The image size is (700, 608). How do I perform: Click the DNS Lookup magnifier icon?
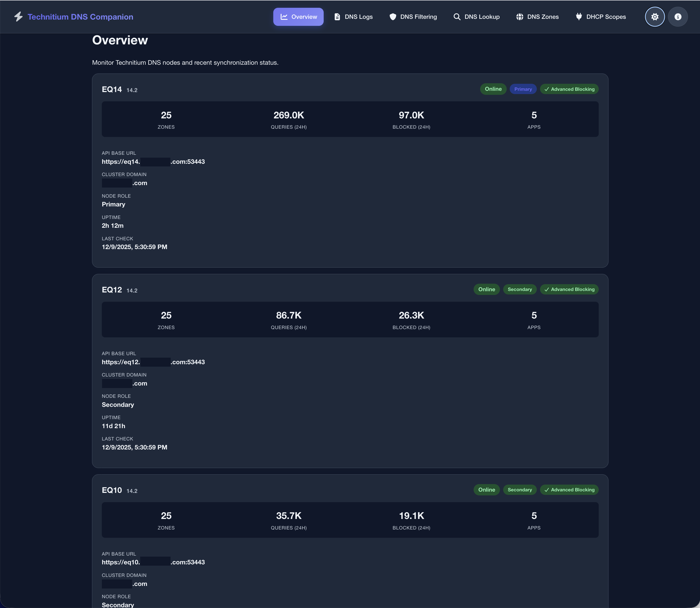point(457,17)
